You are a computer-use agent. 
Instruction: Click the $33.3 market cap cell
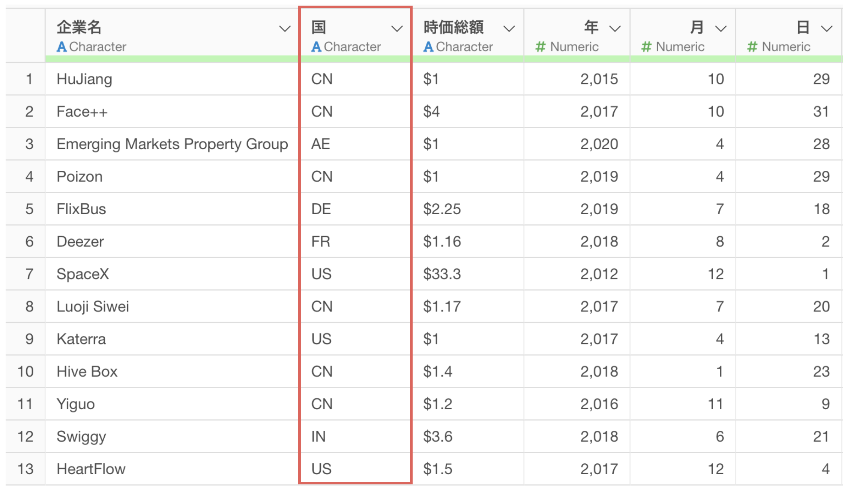click(x=468, y=274)
